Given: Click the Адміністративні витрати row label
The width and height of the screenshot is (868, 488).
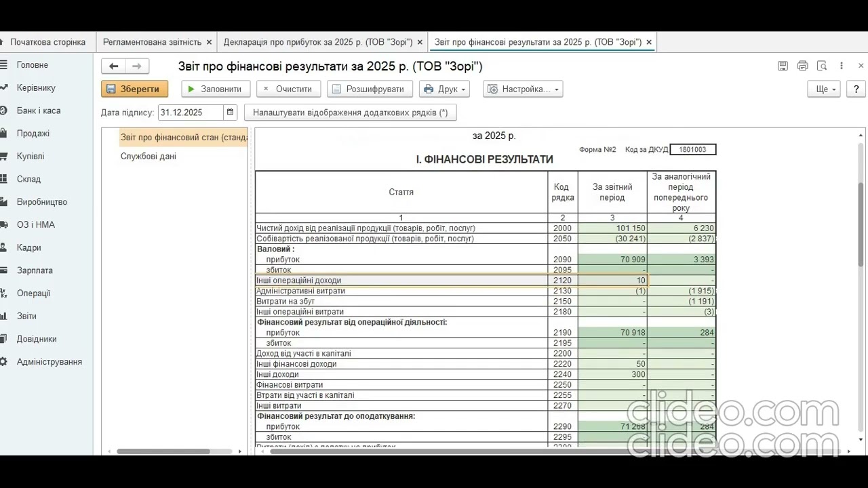Looking at the screenshot, I should pyautogui.click(x=300, y=291).
